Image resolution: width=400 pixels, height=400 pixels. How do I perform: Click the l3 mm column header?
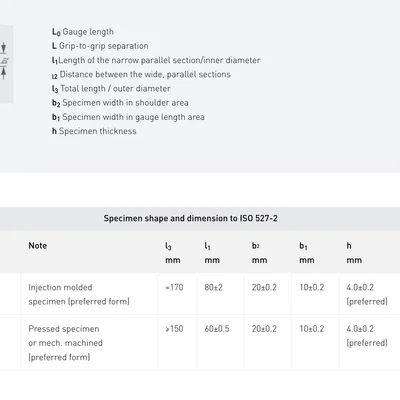[x=173, y=253]
